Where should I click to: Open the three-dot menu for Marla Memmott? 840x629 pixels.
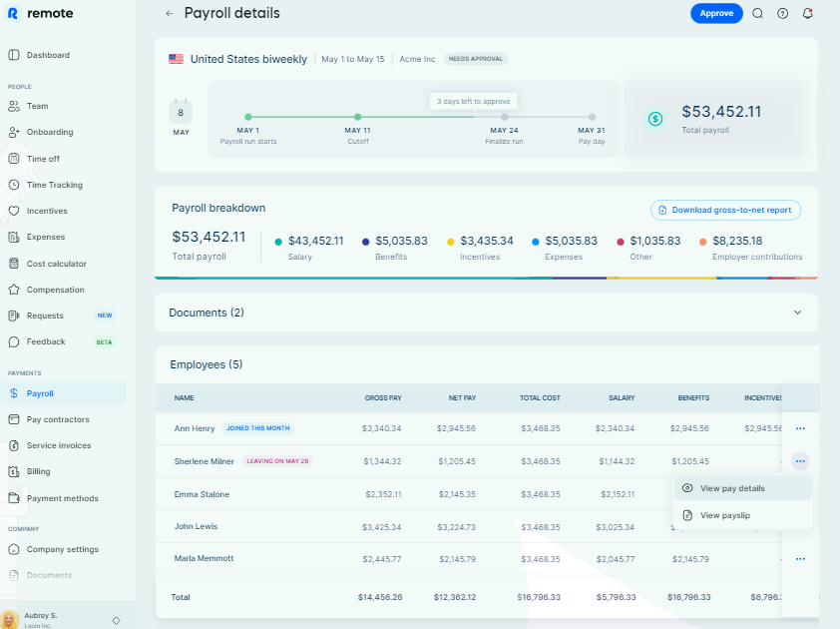click(x=800, y=559)
